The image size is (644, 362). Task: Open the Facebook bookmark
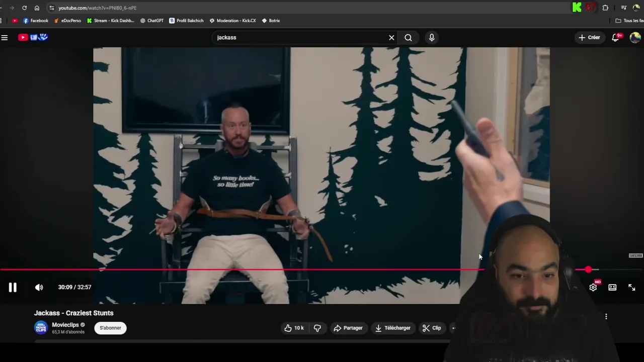click(35, 21)
